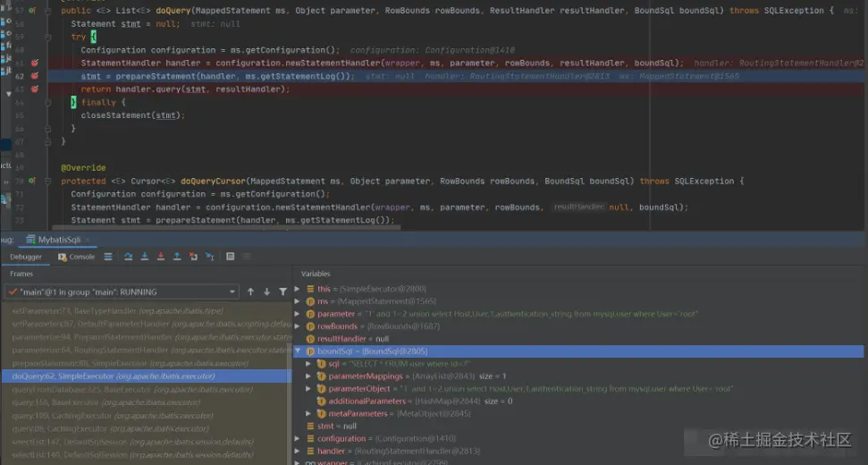Select frame queryFromDatabase:325, BaseExecutor

146,390
